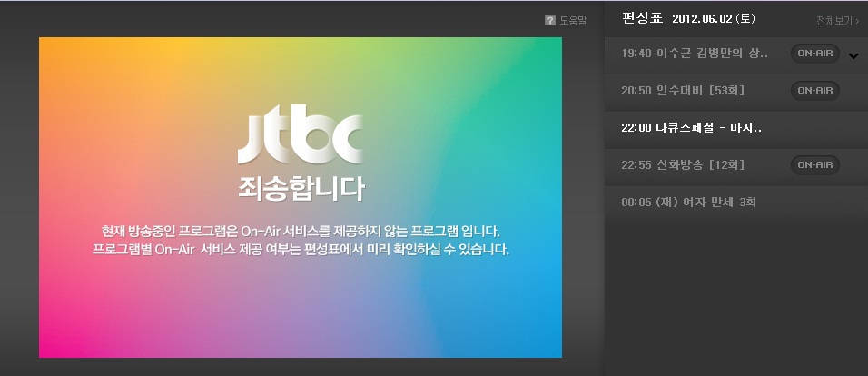Click the 편성표 schedule heading
868x376 pixels.
click(642, 18)
